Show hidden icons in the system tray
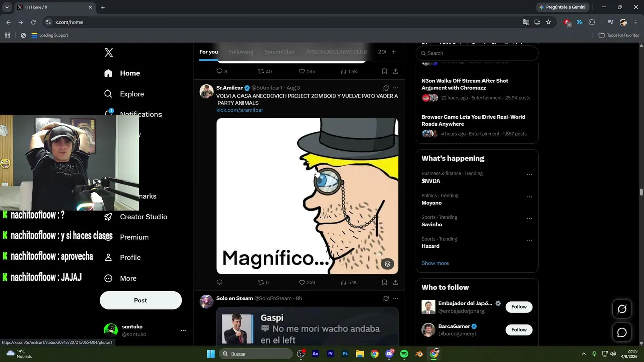The height and width of the screenshot is (362, 644). (x=583, y=354)
